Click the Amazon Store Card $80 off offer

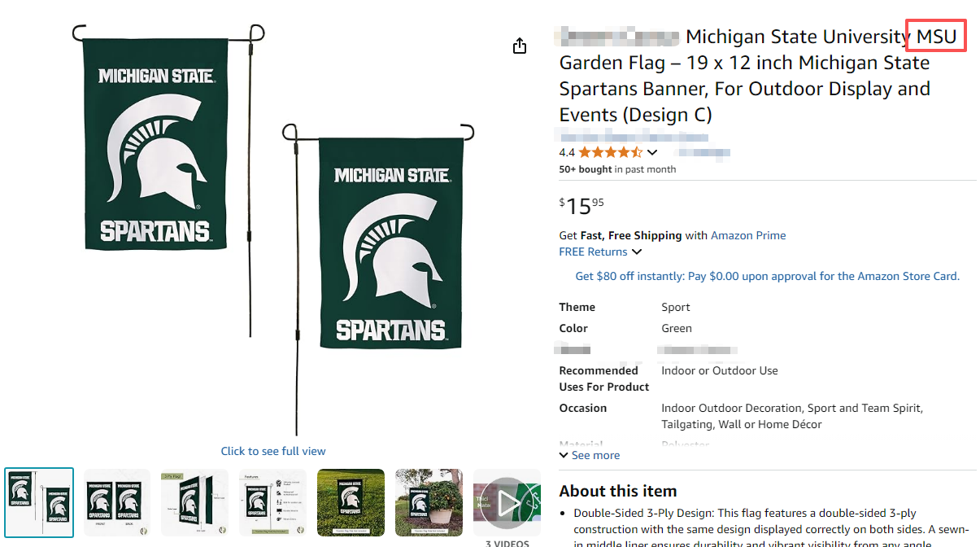click(767, 276)
